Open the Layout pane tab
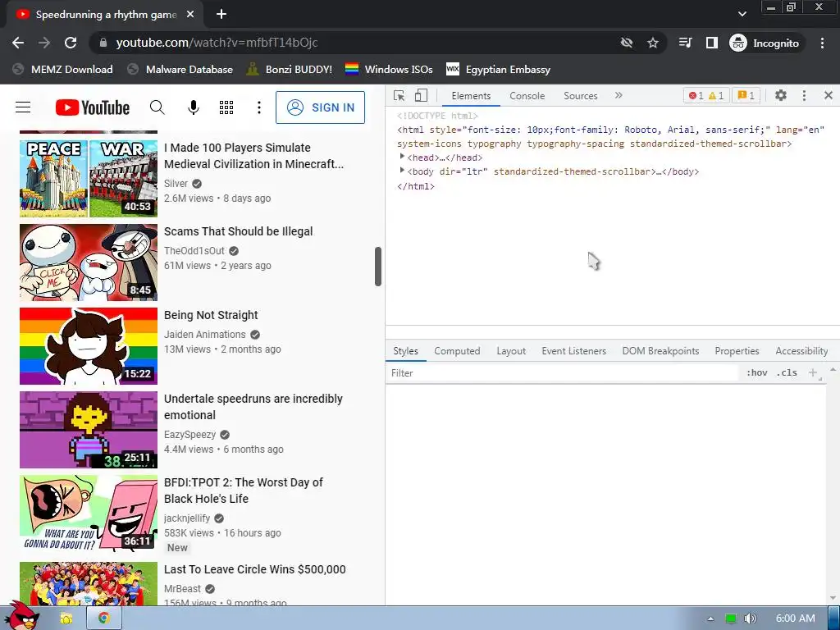This screenshot has width=840, height=630. 511,351
